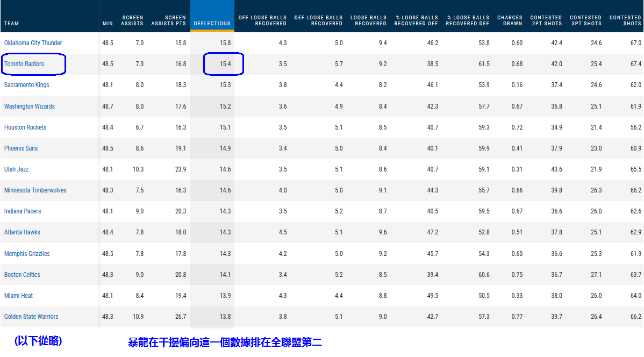This screenshot has height=357, width=644.
Task: Sort by SCREEN ASSISTS PTS header
Action: (x=168, y=20)
